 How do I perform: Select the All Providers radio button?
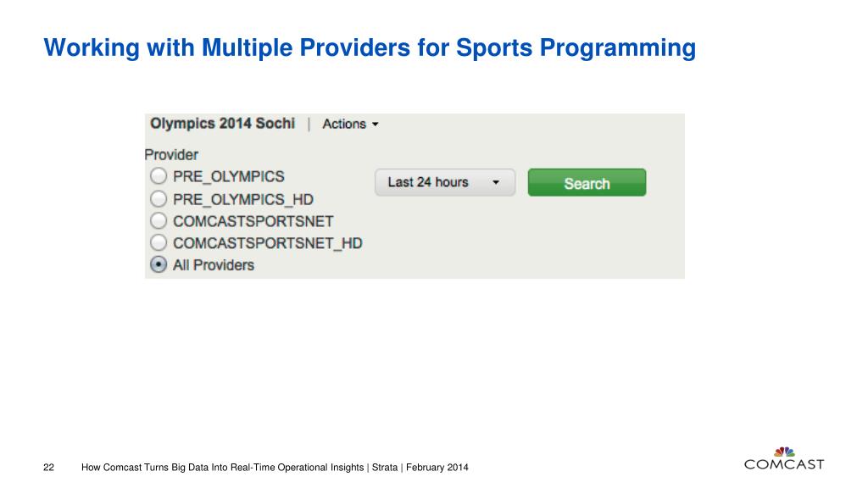159,264
